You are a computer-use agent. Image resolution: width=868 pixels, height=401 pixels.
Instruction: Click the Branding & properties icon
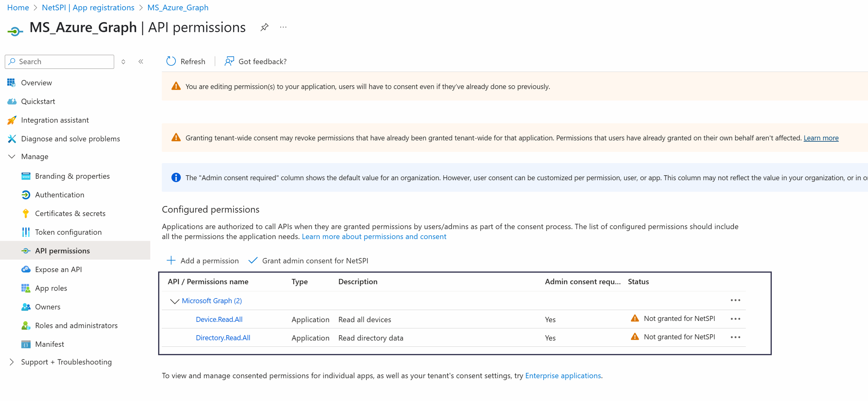point(25,176)
